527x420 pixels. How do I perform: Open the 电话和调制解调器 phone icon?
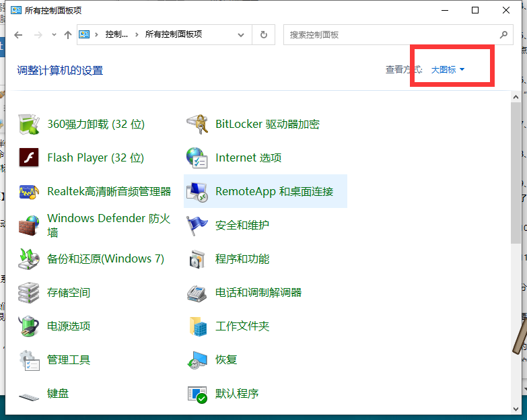[197, 293]
